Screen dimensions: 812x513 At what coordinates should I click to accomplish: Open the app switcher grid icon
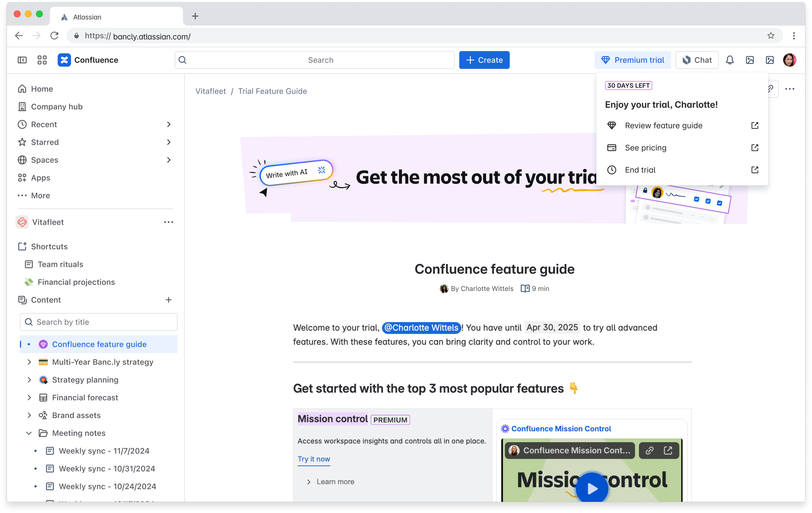[42, 60]
